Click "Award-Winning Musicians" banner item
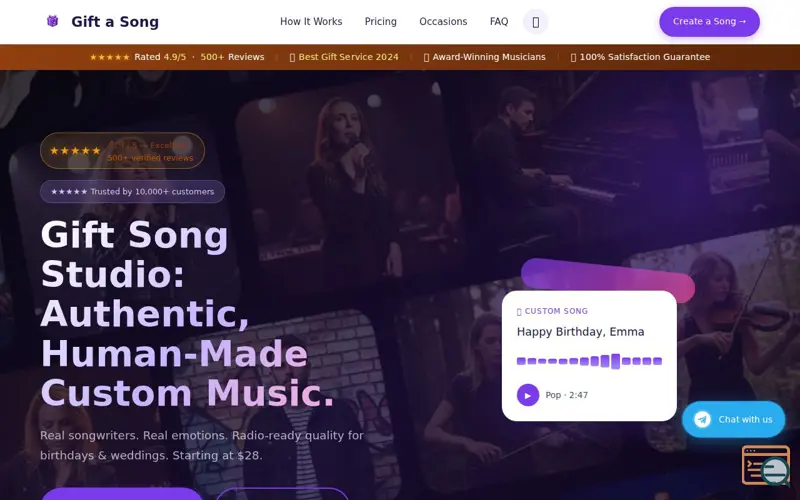This screenshot has height=500, width=800. 484,57
